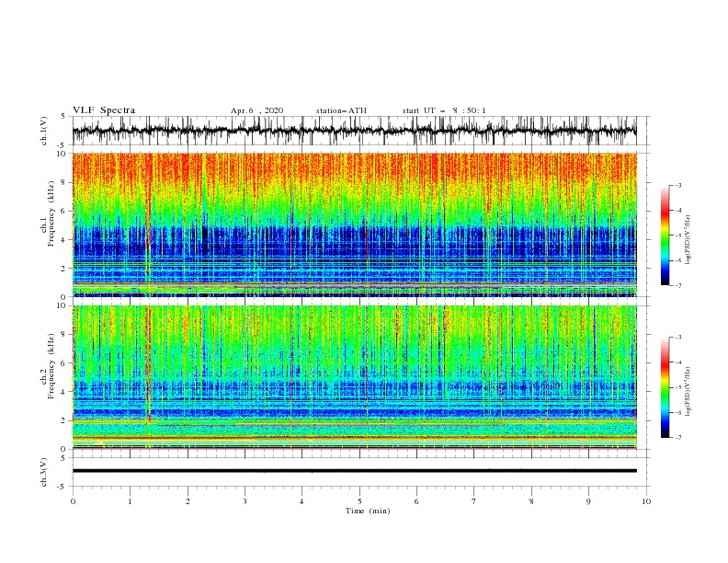Click the time axis tick label "7"
This screenshot has height=563, width=728.
click(x=474, y=501)
